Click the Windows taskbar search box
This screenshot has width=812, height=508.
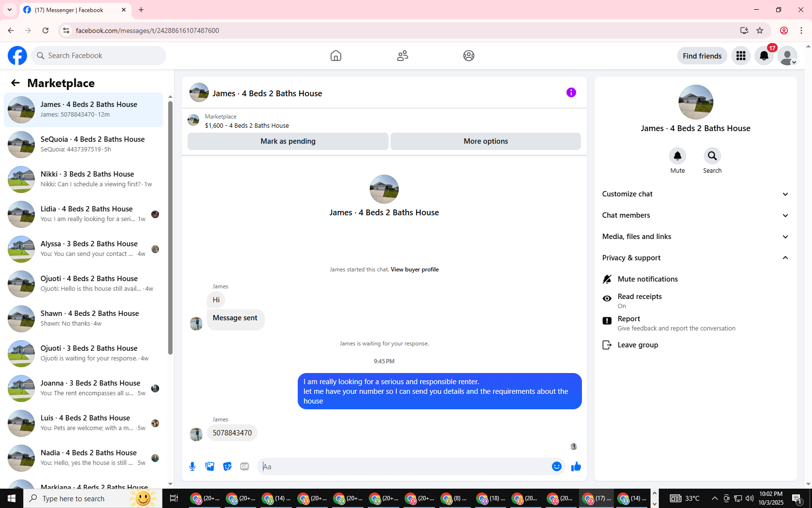click(93, 498)
